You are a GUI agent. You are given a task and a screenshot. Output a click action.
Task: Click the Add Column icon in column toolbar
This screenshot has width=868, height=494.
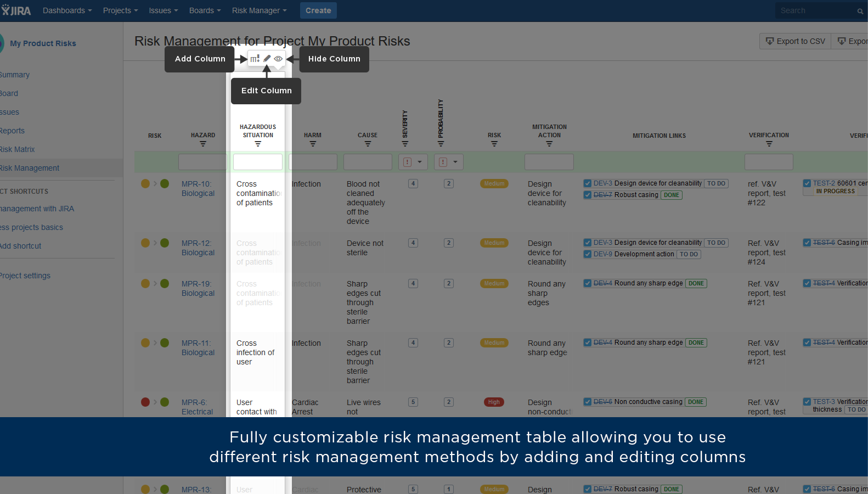[255, 59]
